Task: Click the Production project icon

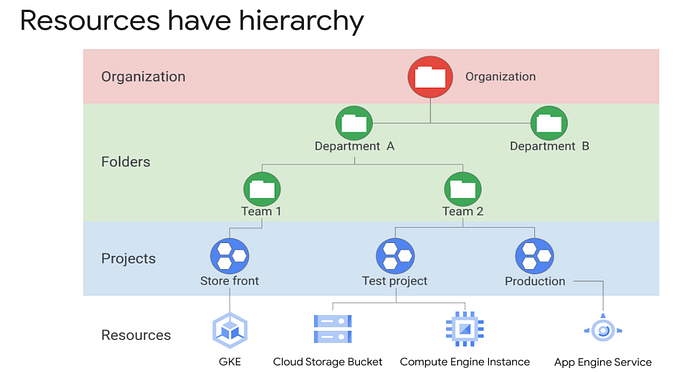Action: [535, 256]
